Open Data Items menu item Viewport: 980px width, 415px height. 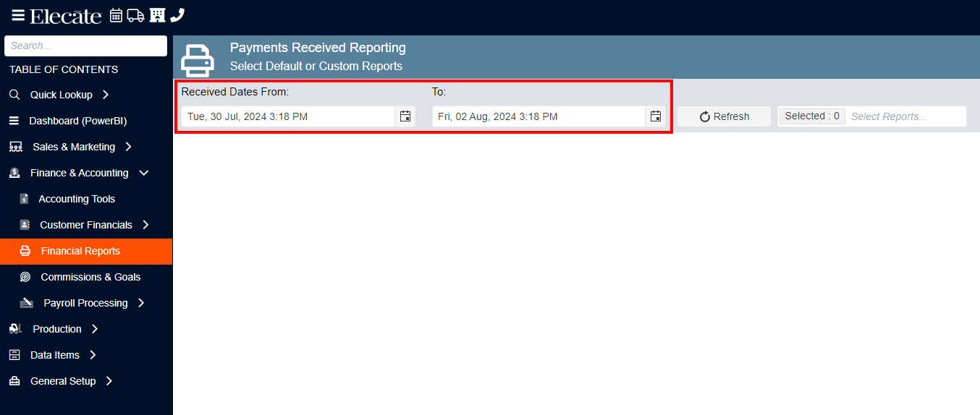coord(55,355)
